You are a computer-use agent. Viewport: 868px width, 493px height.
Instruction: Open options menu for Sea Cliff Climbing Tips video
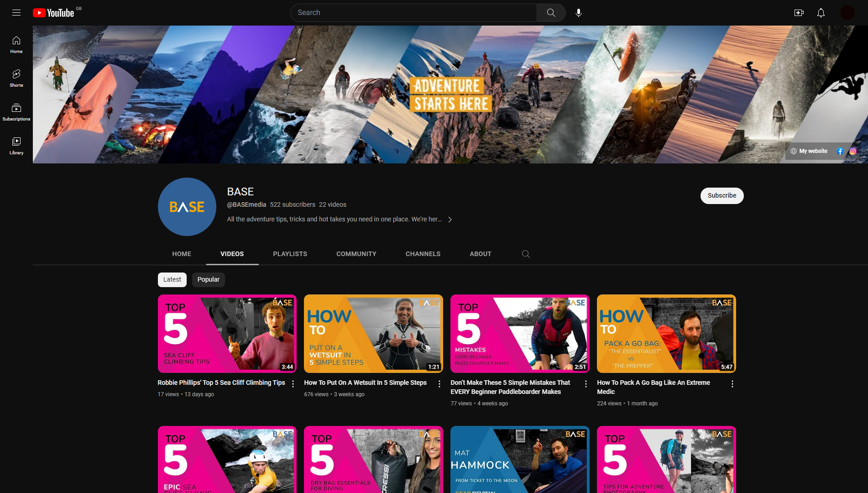pos(293,384)
